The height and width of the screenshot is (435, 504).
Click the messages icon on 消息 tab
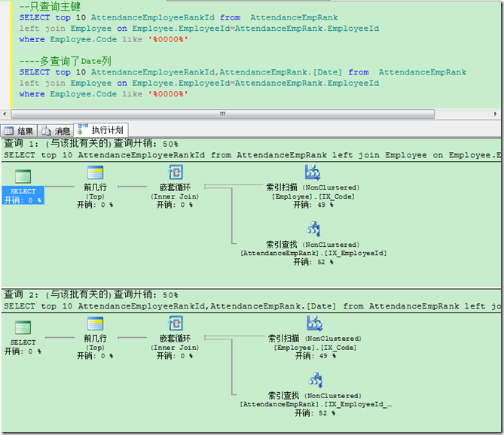tap(46, 131)
